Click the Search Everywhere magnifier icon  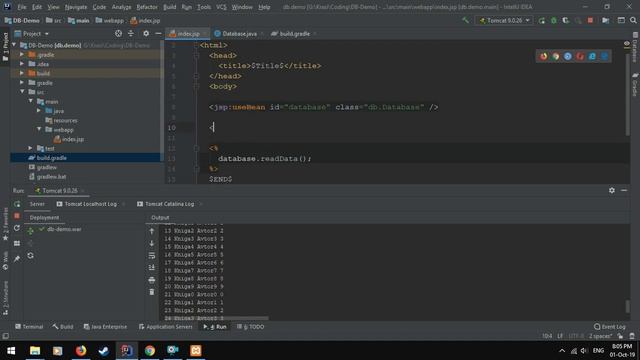tap(633, 20)
